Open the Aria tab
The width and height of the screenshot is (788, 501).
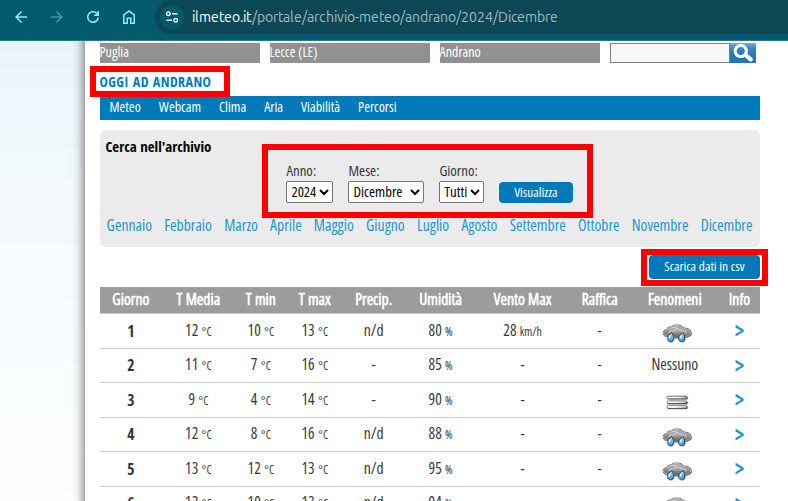pos(273,108)
